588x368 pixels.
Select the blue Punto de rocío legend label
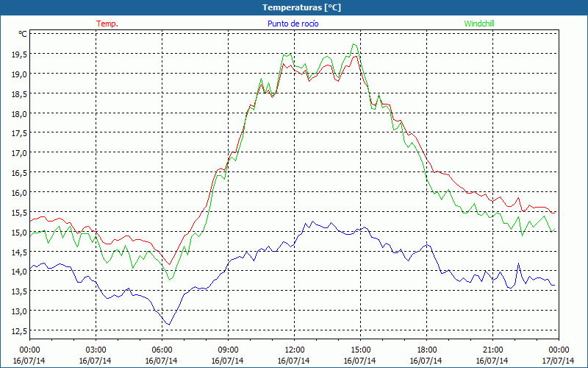(x=293, y=24)
